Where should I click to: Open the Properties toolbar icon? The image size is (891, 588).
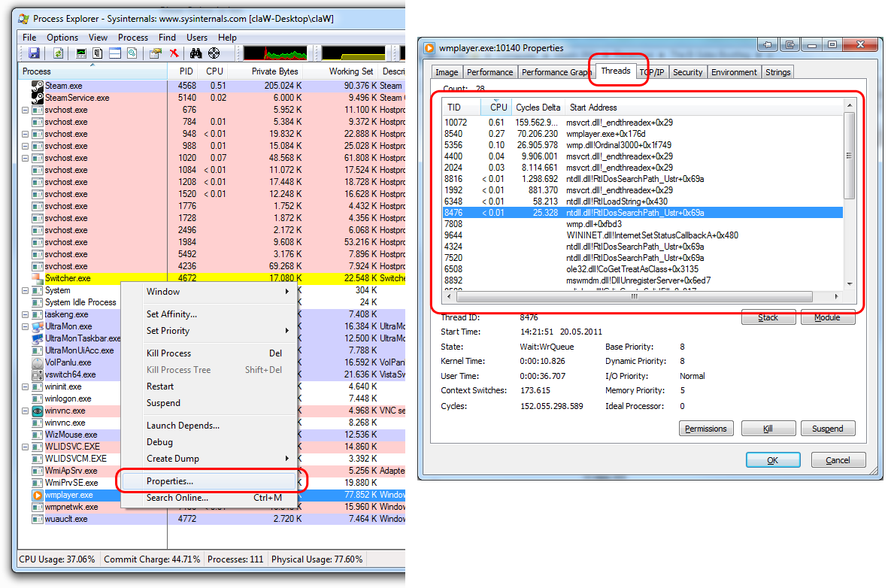[x=156, y=53]
